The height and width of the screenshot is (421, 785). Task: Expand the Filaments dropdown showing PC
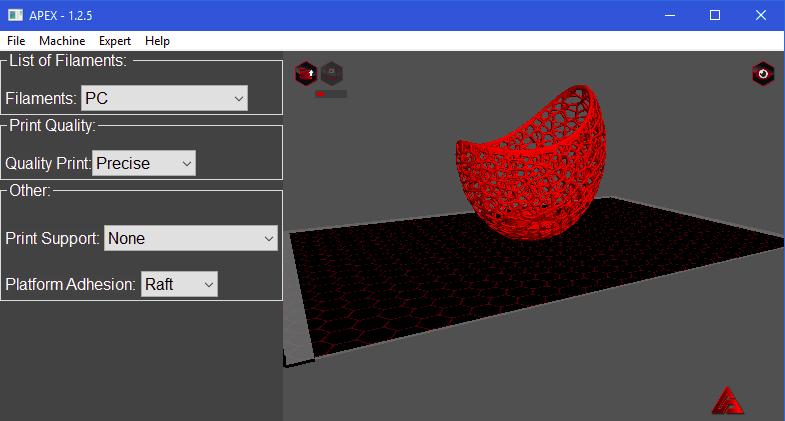[x=164, y=98]
